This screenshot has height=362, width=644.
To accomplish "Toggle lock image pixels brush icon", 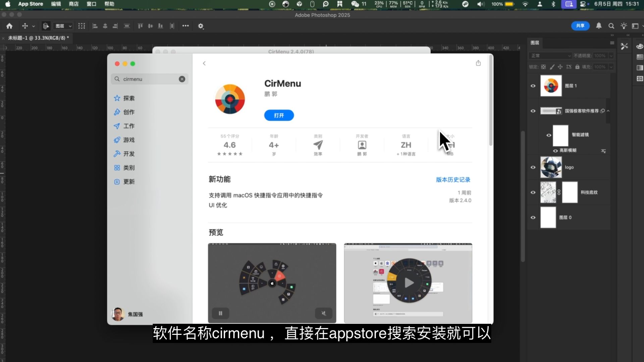I will (552, 67).
